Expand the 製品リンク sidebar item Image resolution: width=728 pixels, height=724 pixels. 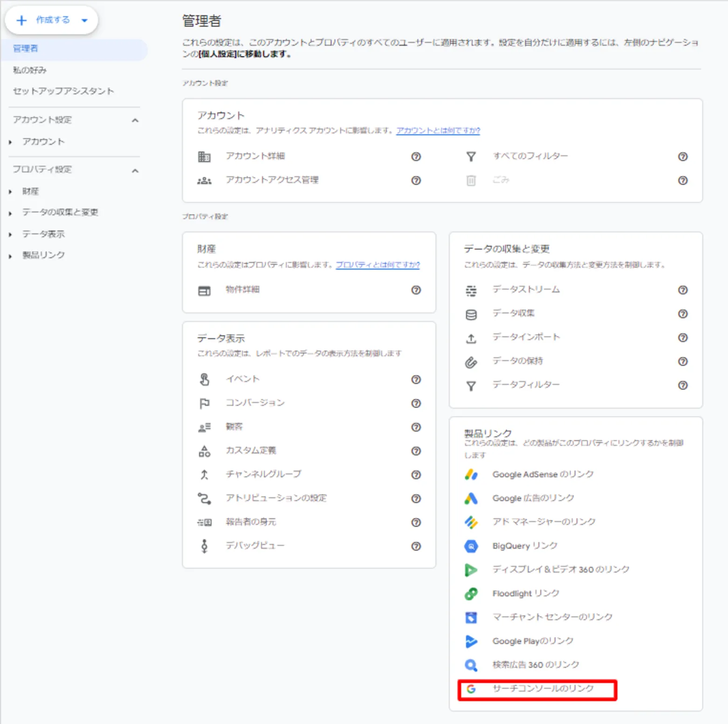[10, 256]
